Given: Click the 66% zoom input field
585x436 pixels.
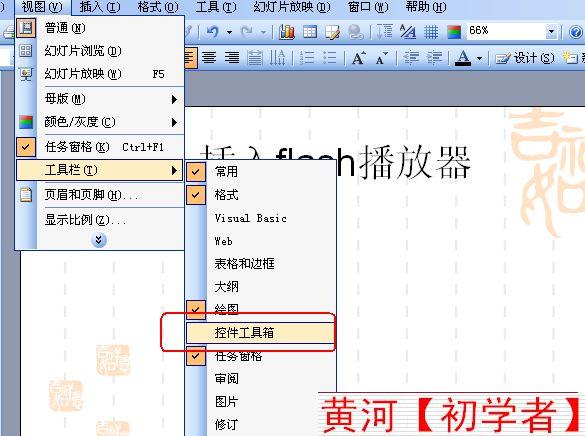Looking at the screenshot, I should tap(506, 32).
